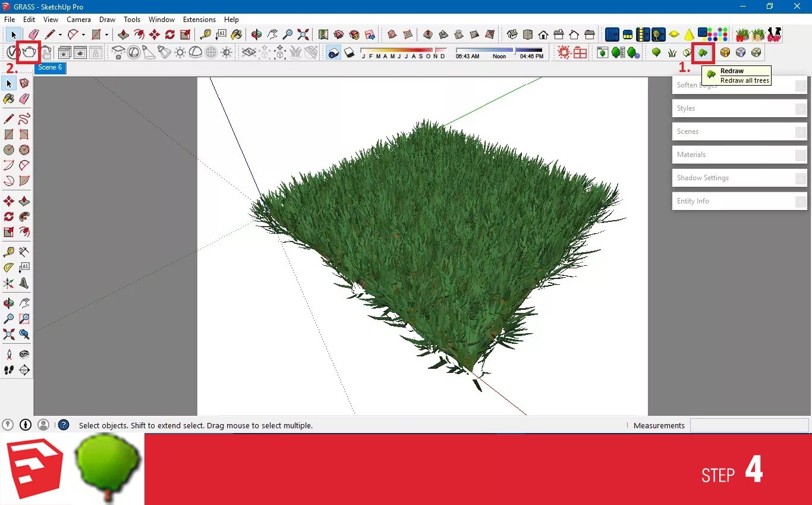Click the grass blades plugin icon
The width and height of the screenshot is (812, 505).
(x=672, y=52)
